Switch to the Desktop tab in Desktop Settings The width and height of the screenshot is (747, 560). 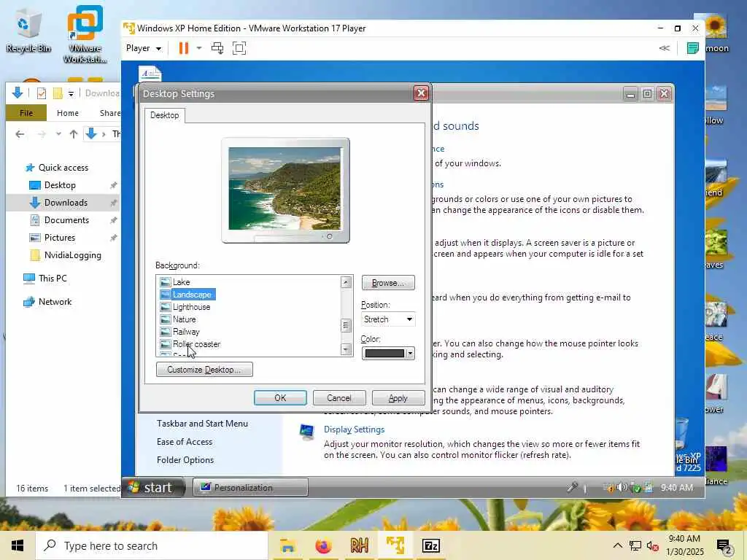pyautogui.click(x=165, y=115)
